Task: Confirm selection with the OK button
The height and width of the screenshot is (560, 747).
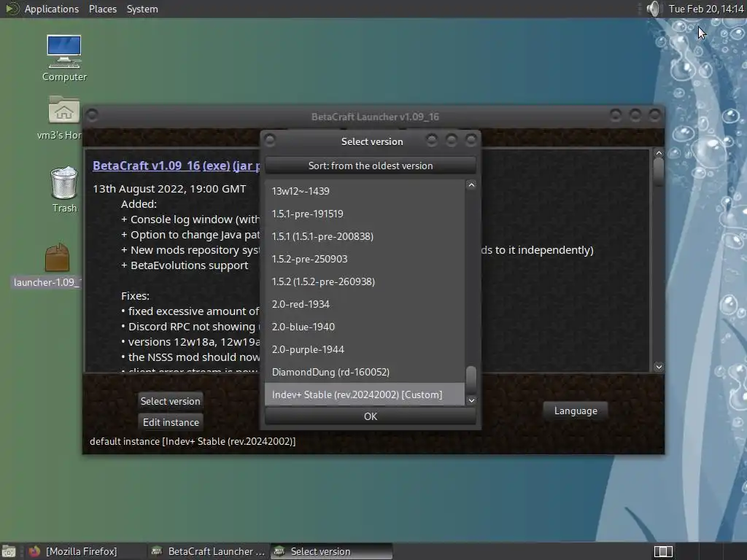Action: coord(370,416)
